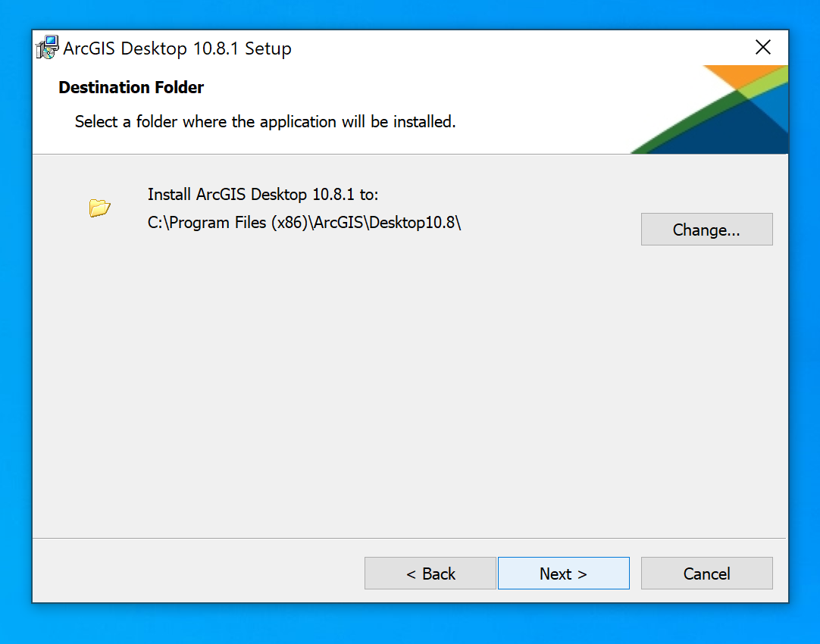Click the installer icon in title bar
This screenshot has height=644, width=820.
[47, 48]
